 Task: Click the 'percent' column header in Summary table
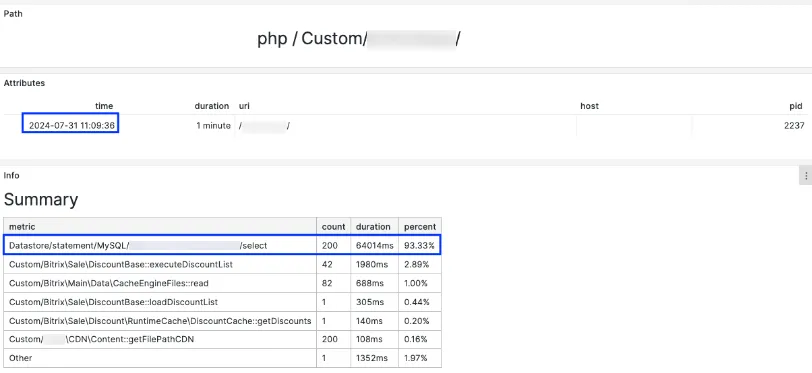(x=420, y=227)
